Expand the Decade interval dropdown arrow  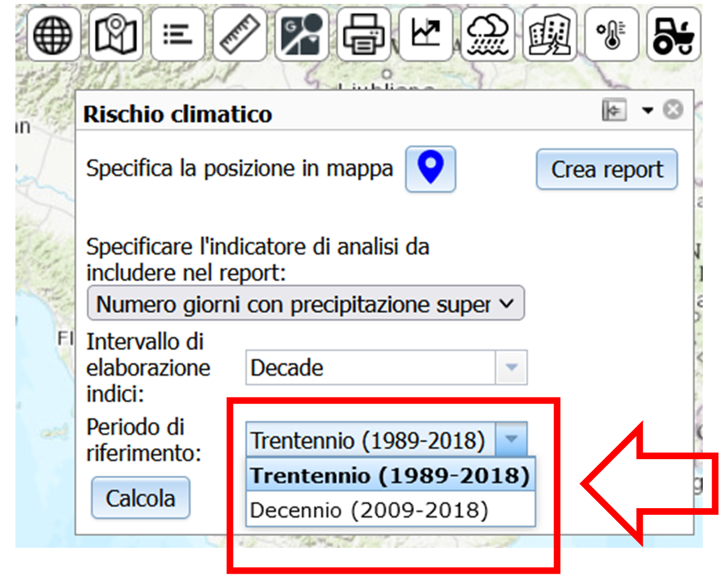[512, 367]
